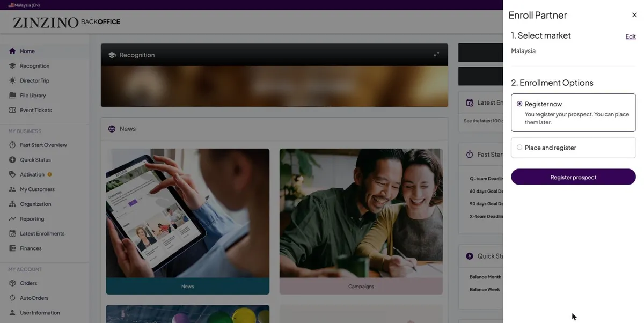Click the MY ACCOUNT section label
The image size is (644, 323).
pos(25,269)
